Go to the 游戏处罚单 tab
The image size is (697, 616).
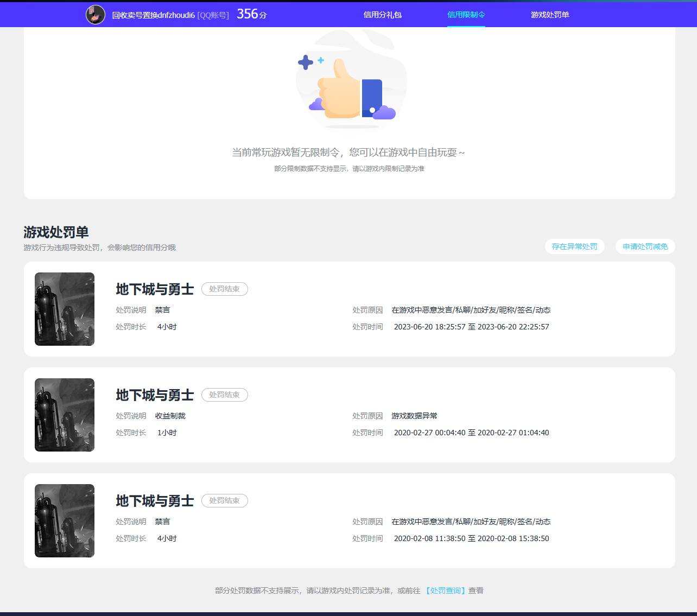point(550,15)
